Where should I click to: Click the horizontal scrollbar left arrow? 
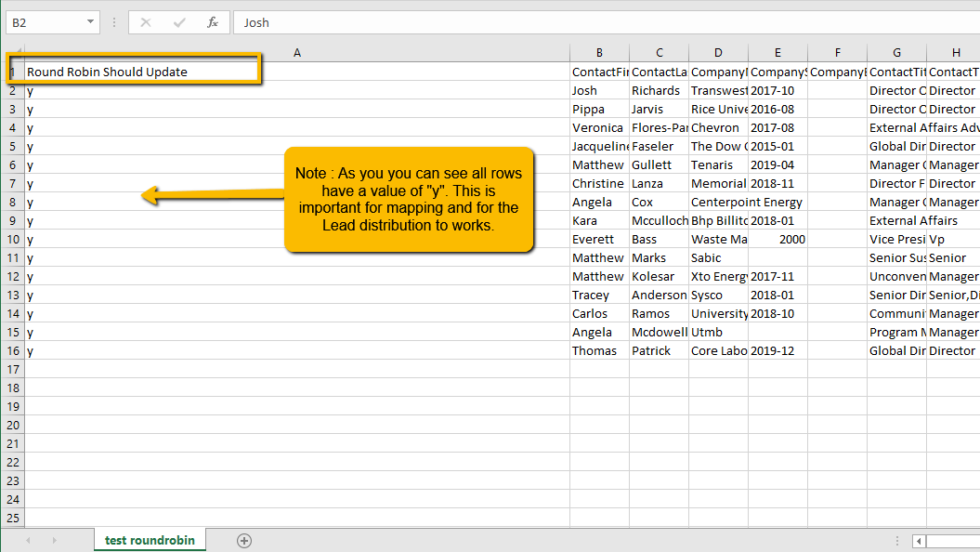coord(919,541)
